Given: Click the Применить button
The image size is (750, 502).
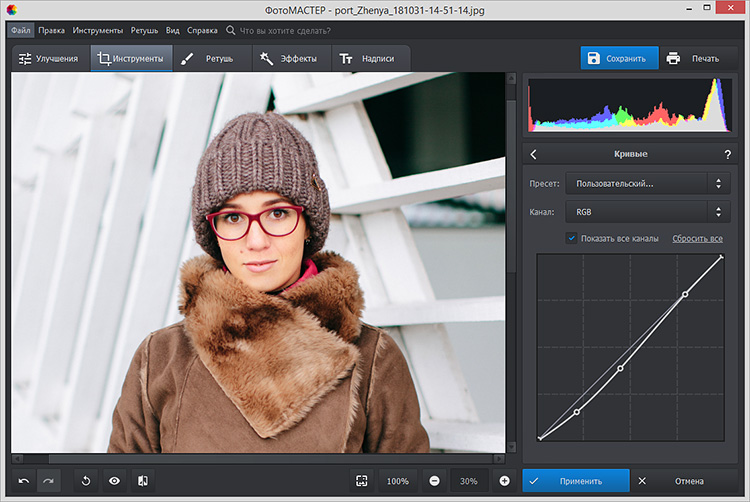Looking at the screenshot, I should click(576, 481).
